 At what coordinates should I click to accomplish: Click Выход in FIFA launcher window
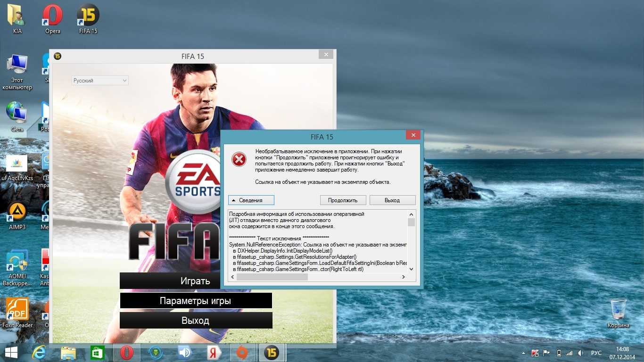click(196, 321)
